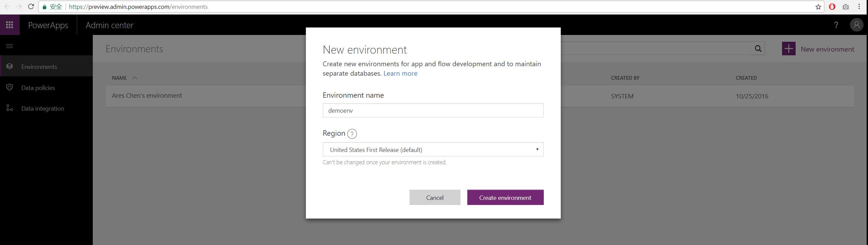Click the purple plus New environment icon
The height and width of the screenshot is (245, 868).
pos(788,49)
